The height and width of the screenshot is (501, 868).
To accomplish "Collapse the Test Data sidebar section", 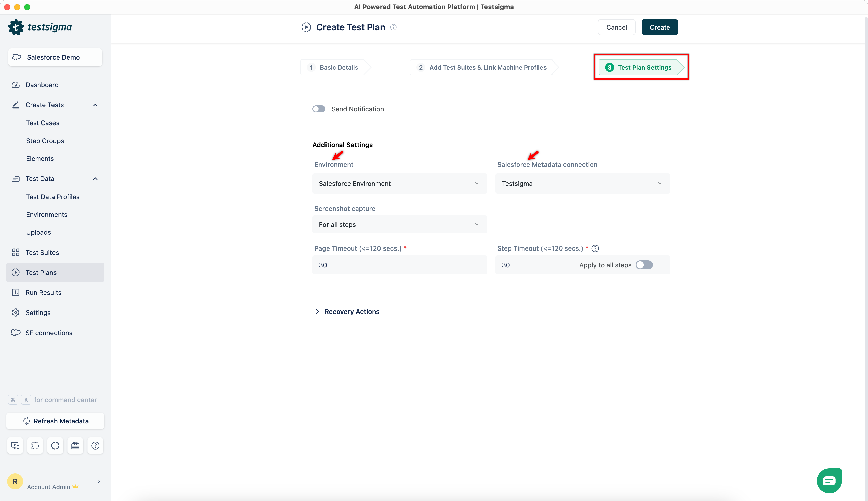I will [x=95, y=179].
